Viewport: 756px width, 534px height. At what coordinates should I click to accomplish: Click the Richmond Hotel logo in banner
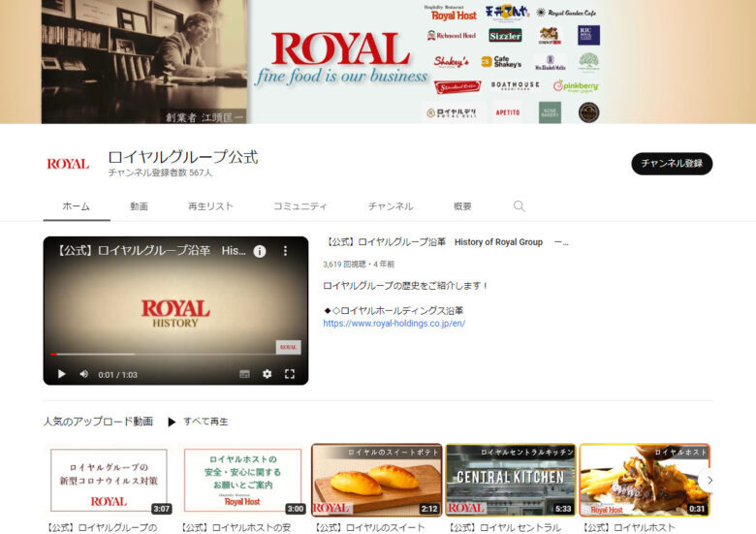pyautogui.click(x=452, y=35)
